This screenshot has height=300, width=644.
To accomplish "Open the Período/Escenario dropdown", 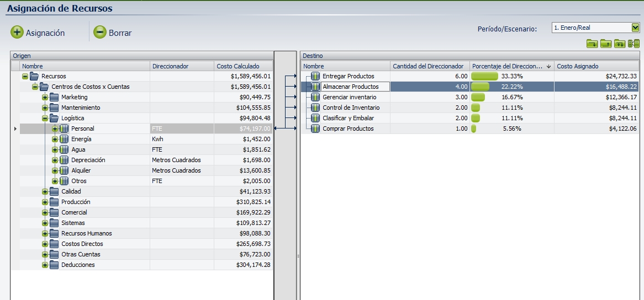I will [x=635, y=28].
